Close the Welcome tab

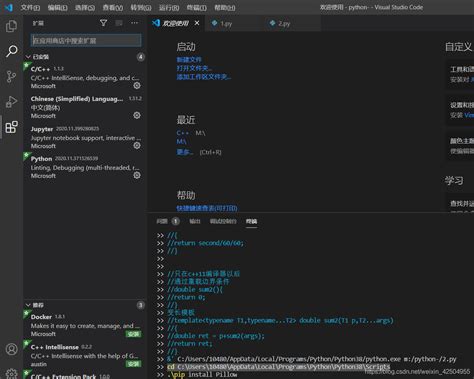click(197, 23)
